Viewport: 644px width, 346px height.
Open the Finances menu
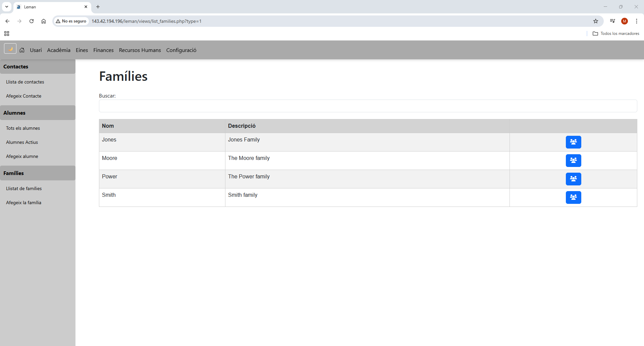click(103, 50)
